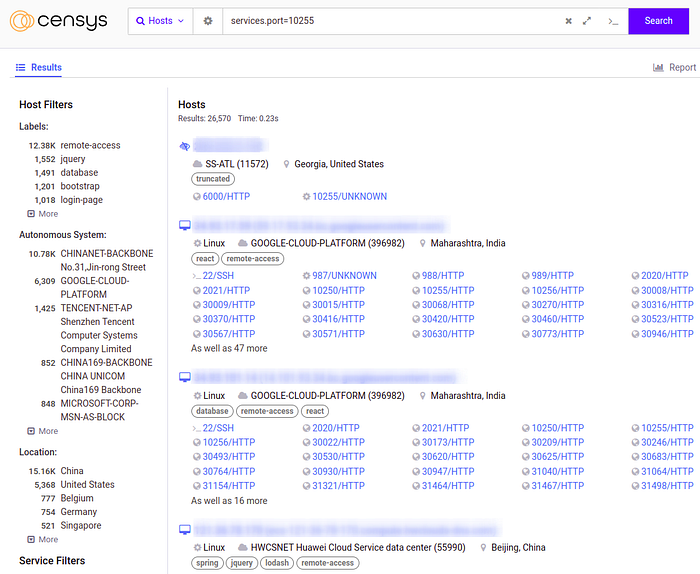Click the Censys logo
Screen dimensions: 700x574
click(58, 21)
